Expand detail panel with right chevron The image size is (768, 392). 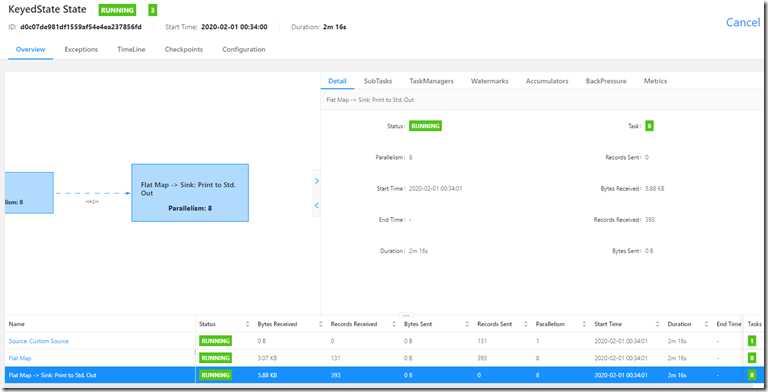(316, 181)
